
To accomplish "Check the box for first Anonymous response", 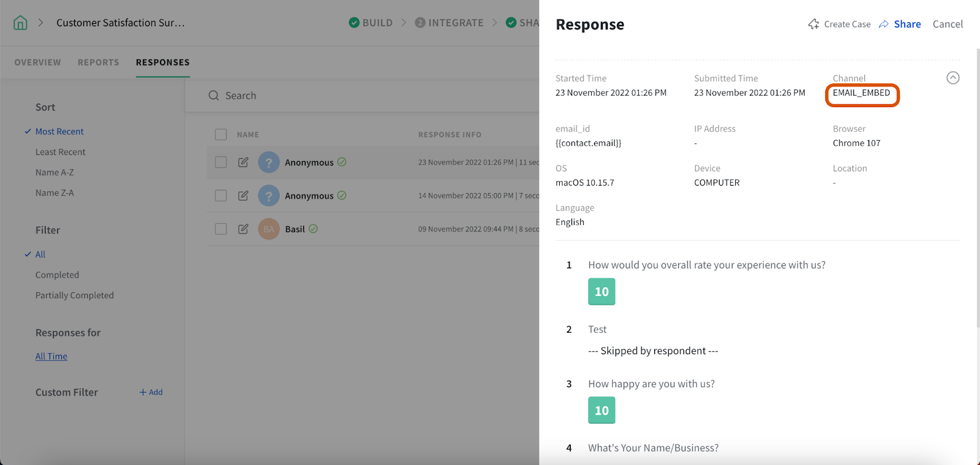I will click(x=221, y=162).
